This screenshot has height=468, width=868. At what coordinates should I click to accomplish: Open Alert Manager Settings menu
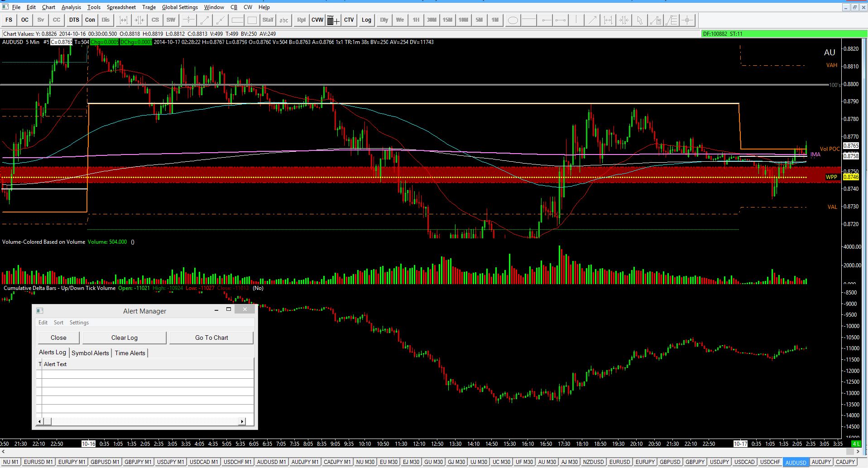(x=79, y=323)
